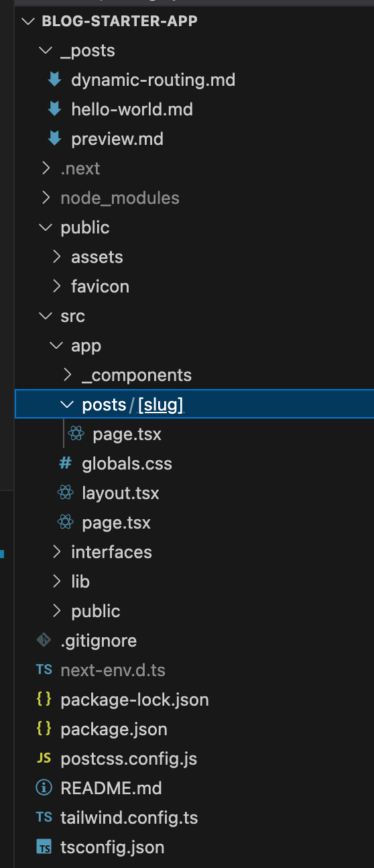Select the src folder name

(x=72, y=316)
